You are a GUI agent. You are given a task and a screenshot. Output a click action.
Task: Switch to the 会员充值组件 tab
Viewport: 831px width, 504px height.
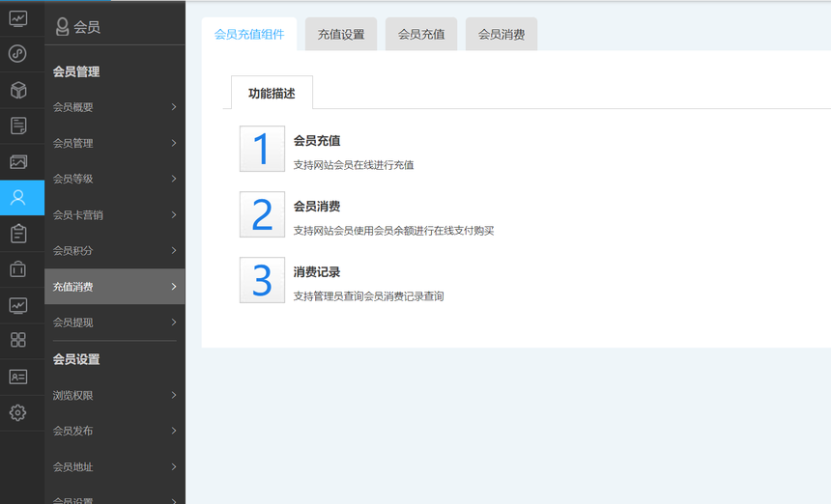click(249, 35)
